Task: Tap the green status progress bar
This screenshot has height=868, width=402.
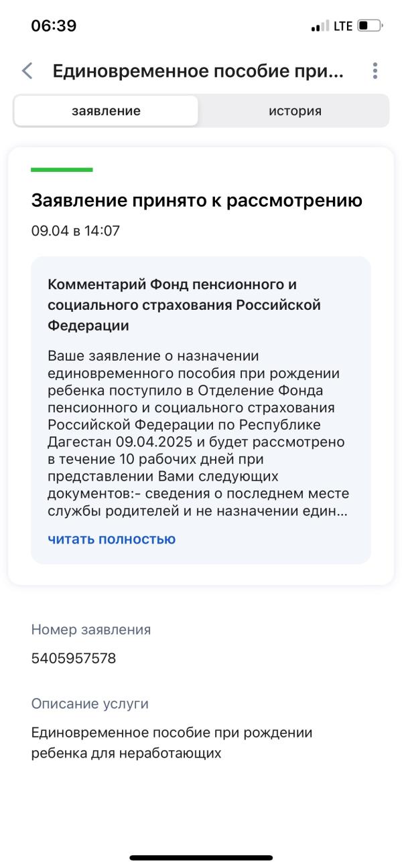Action: 62,170
